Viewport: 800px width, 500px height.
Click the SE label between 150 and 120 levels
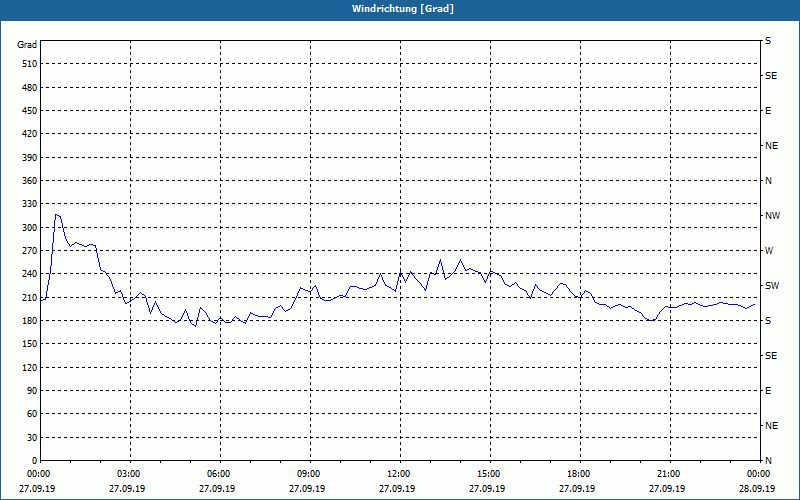point(771,356)
